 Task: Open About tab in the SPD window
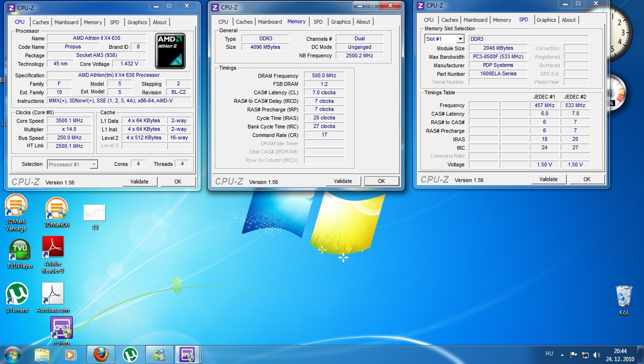pos(569,20)
